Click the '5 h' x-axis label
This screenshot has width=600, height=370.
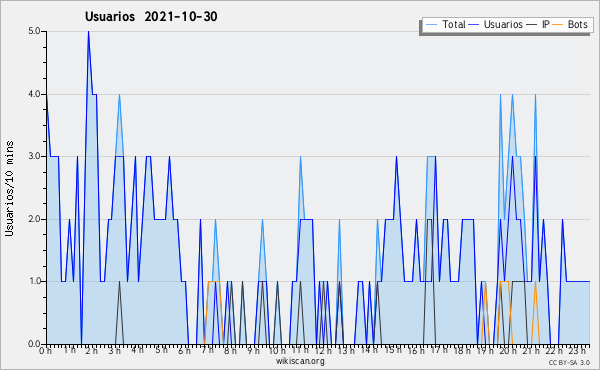pos(161,351)
